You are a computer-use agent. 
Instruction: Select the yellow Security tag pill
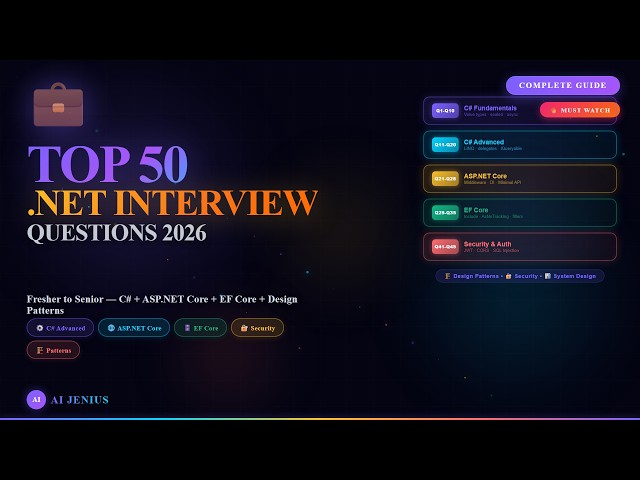click(x=258, y=328)
